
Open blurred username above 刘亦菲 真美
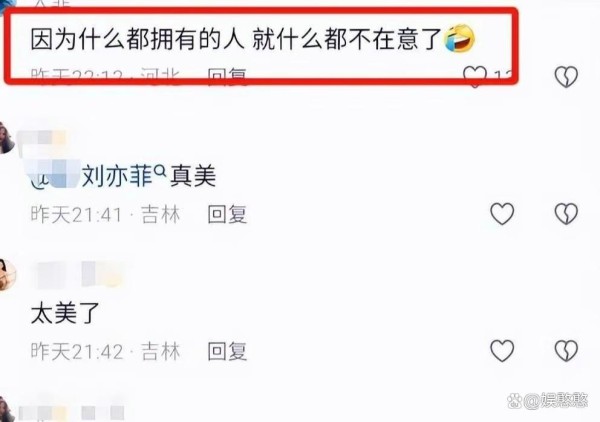click(x=42, y=138)
